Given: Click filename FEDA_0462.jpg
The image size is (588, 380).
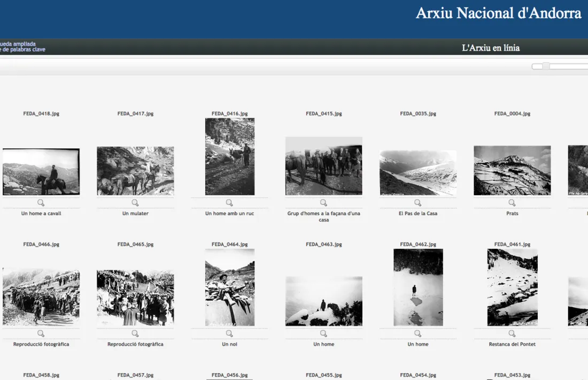Looking at the screenshot, I should [418, 244].
